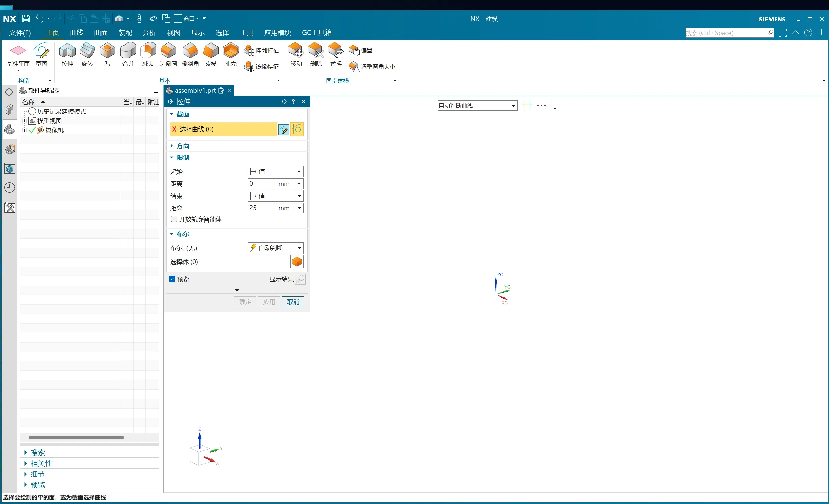Viewport: 829px width, 504px height.
Task: Open the 孔 (Hole) tool
Action: [107, 54]
